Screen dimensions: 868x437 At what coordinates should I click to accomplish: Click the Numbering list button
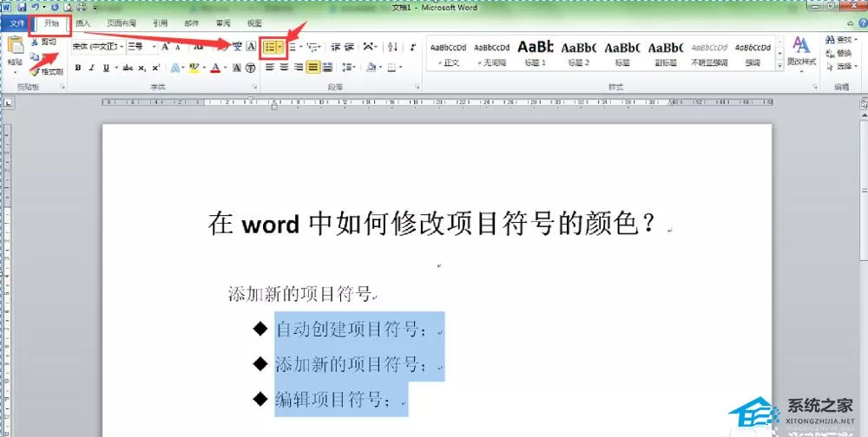coord(293,48)
